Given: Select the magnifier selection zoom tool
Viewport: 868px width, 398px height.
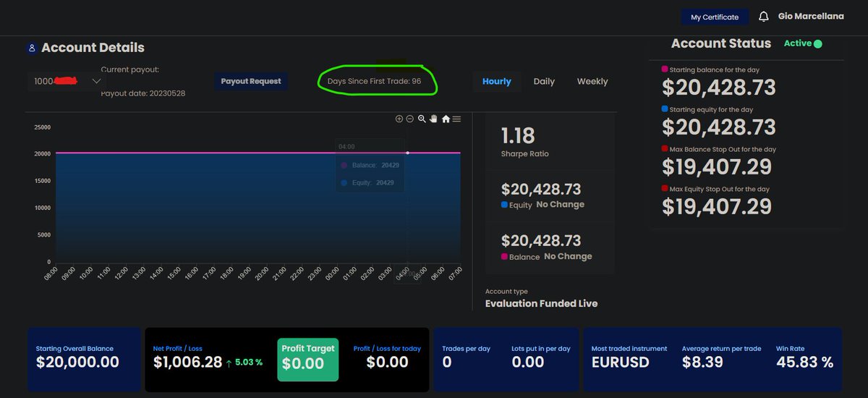Looking at the screenshot, I should tap(422, 119).
